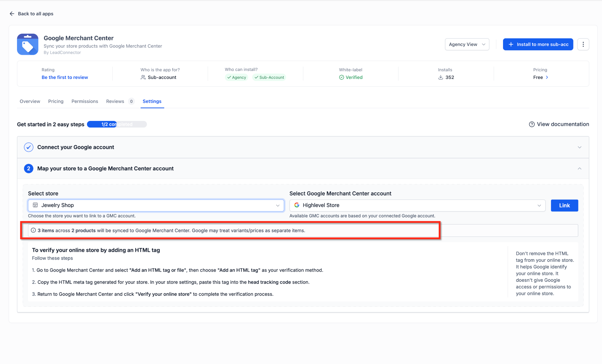
Task: Click the question mark documentation icon
Action: pyautogui.click(x=532, y=125)
